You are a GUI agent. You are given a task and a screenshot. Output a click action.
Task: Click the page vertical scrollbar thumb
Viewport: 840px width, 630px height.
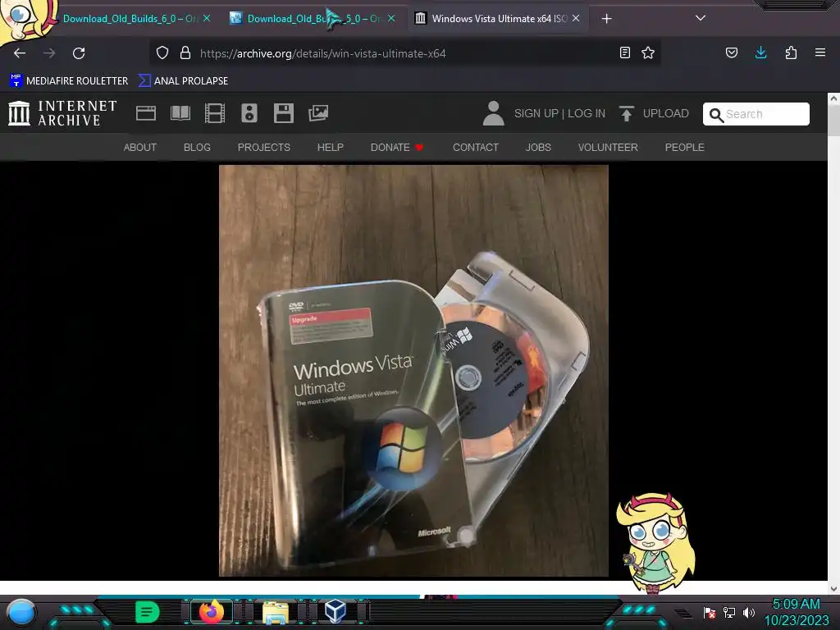833,121
